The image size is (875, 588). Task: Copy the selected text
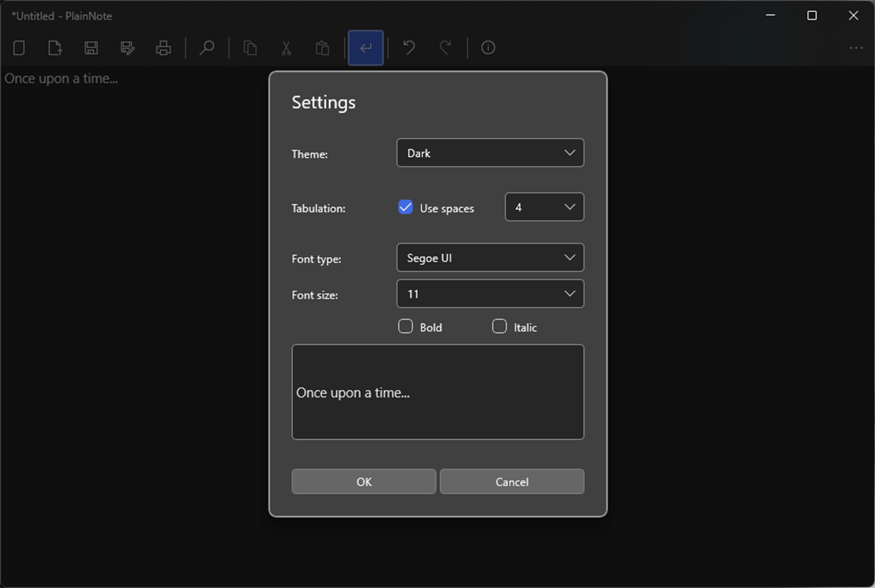coord(249,47)
